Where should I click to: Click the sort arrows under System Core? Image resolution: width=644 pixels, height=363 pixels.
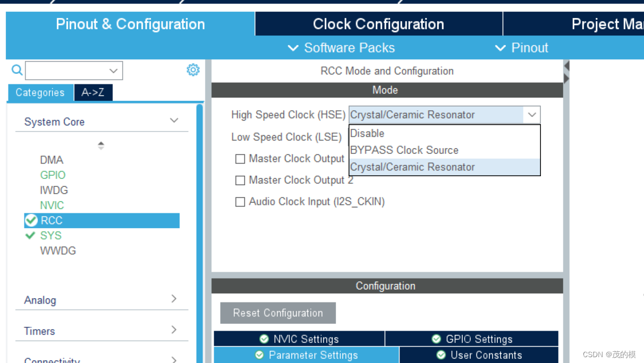(x=101, y=145)
